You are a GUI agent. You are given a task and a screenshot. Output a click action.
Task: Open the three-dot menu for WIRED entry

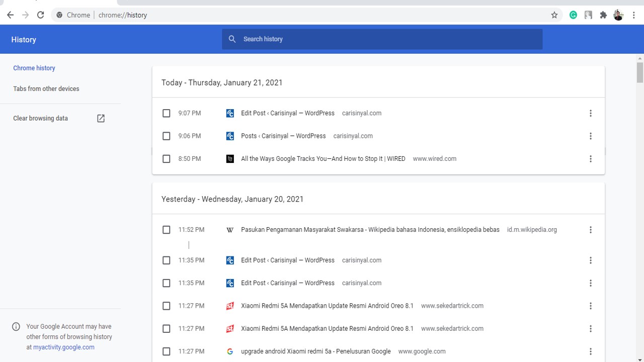coord(591,159)
